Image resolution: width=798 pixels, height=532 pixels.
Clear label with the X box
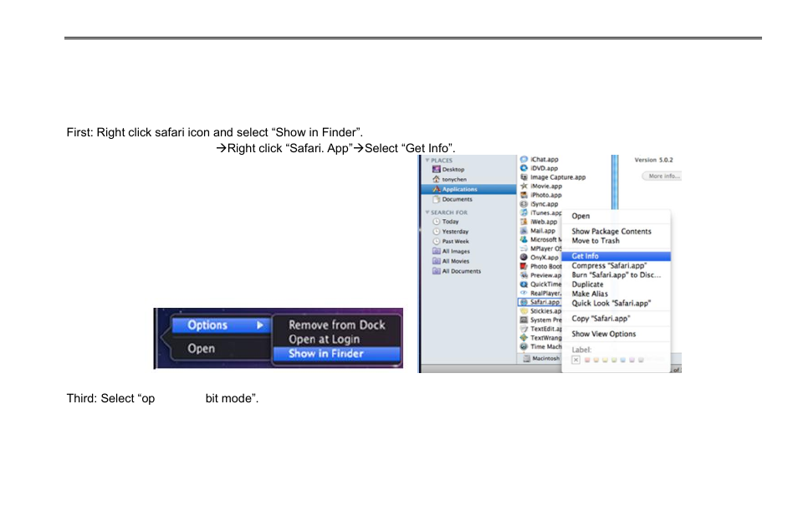click(575, 360)
